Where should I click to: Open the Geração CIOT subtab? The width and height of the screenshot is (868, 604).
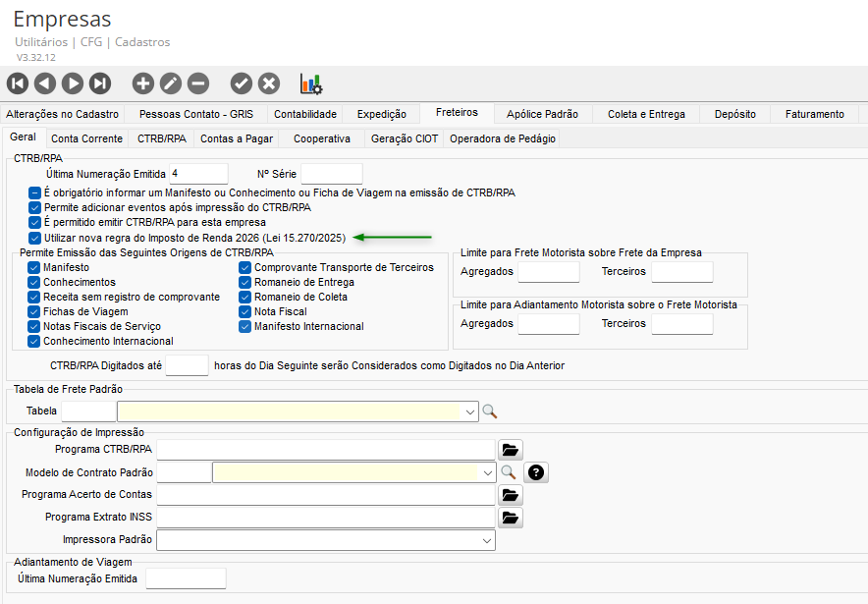point(404,138)
